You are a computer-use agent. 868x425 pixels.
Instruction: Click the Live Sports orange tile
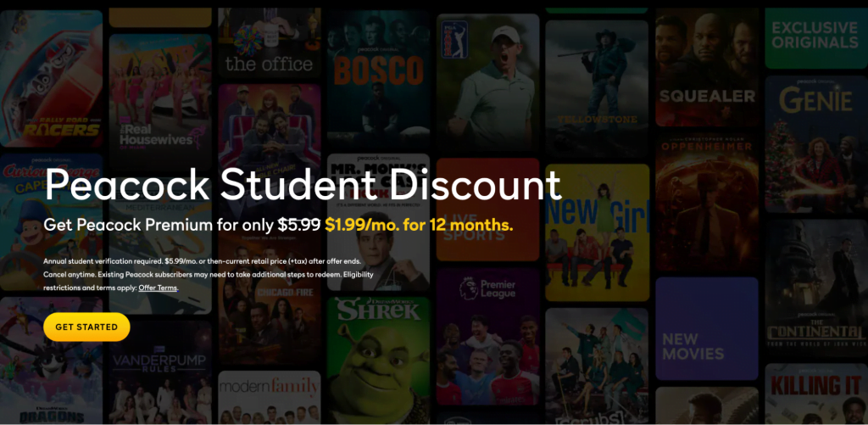pyautogui.click(x=487, y=210)
